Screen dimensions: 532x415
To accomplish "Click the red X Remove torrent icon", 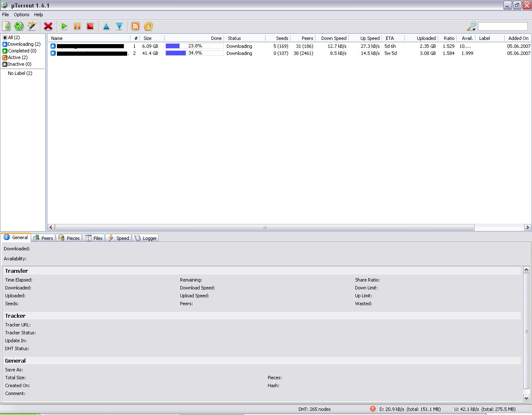I will pyautogui.click(x=48, y=26).
